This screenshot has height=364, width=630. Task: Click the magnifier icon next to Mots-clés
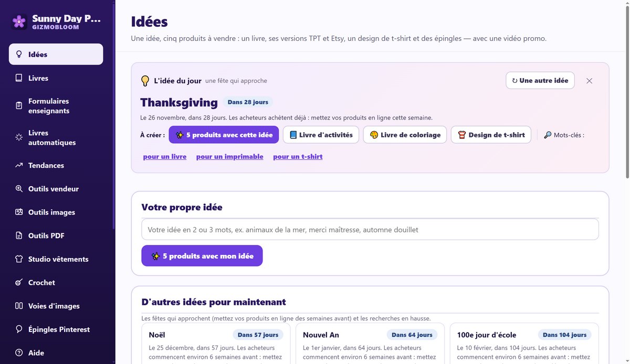point(548,135)
